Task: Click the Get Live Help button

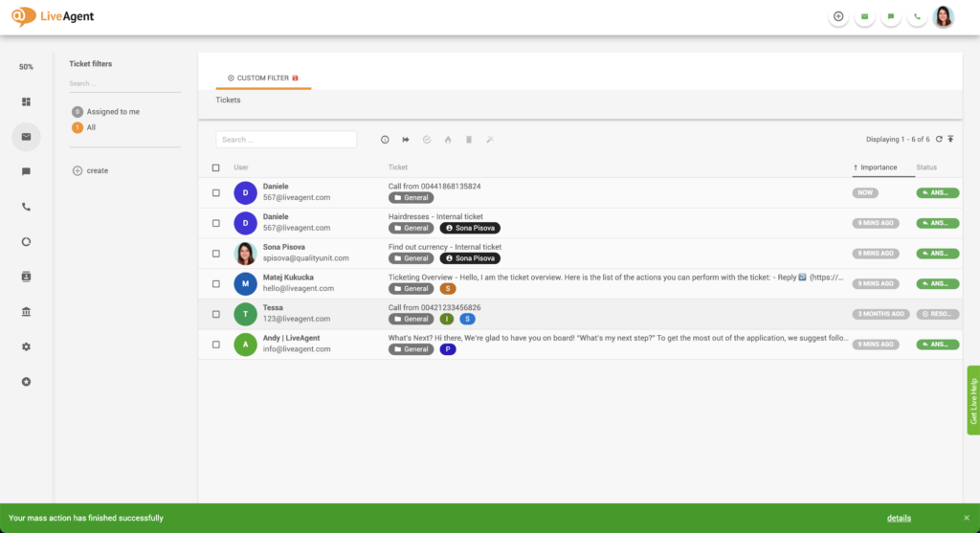Action: (973, 400)
